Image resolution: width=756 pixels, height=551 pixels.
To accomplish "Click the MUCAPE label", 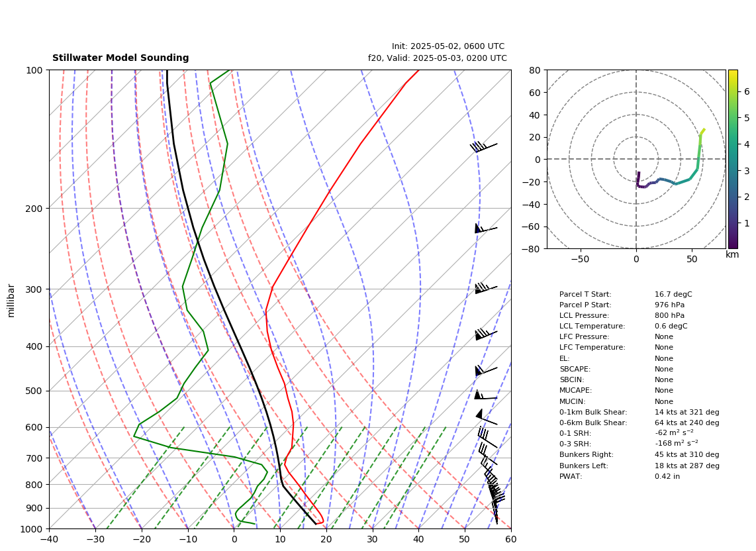I will (x=575, y=390).
